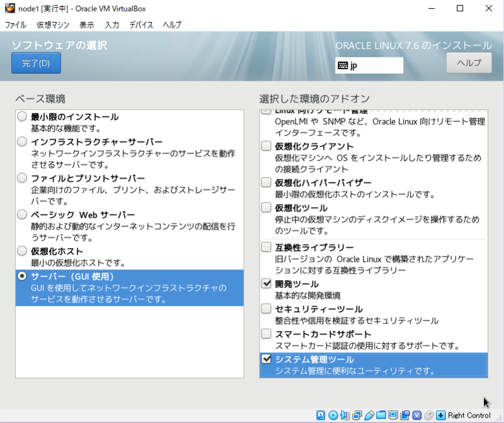This screenshot has height=423, width=504.
Task: Click the mouse integration status icon
Action: point(429,415)
